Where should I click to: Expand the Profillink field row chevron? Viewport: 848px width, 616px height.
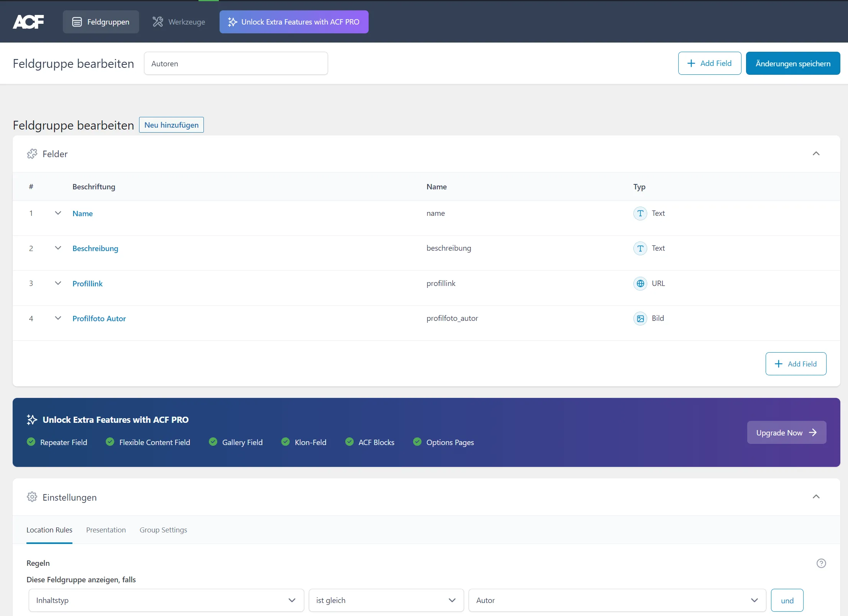click(58, 283)
